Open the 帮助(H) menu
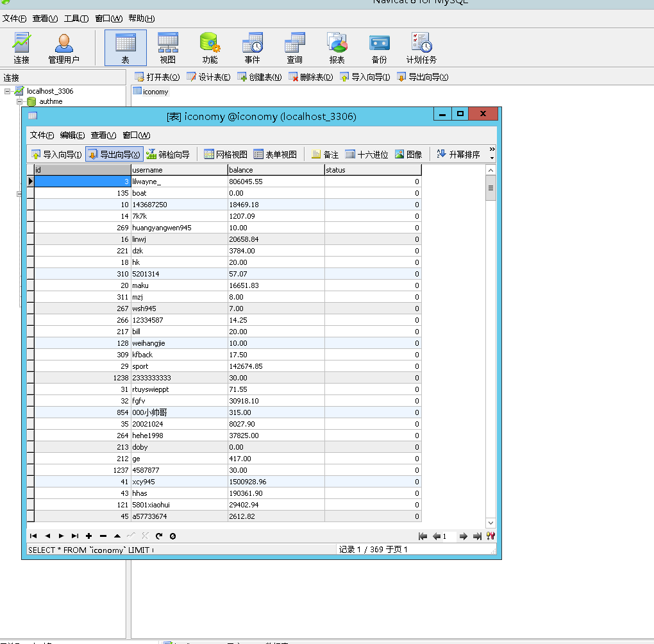 coord(142,19)
